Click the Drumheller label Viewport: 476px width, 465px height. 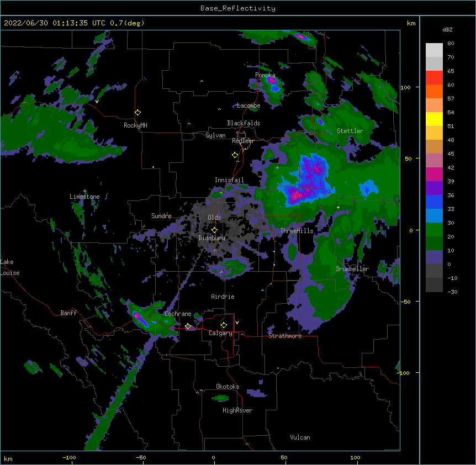click(352, 269)
